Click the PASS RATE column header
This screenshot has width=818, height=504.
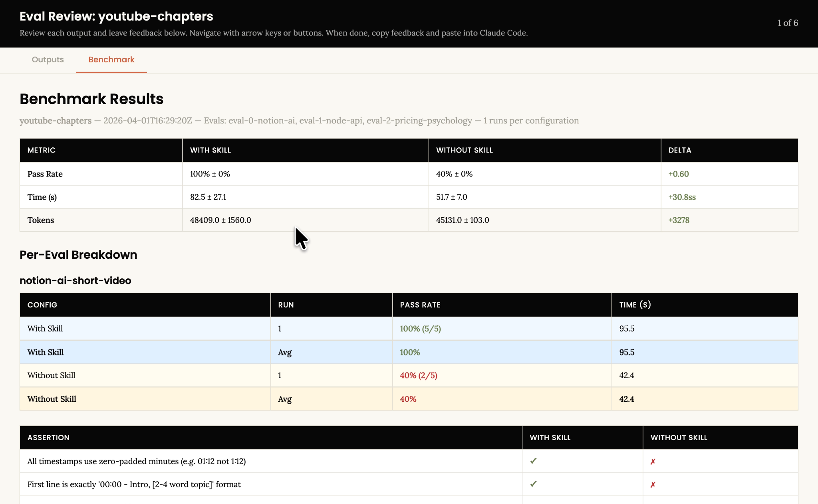(x=420, y=305)
